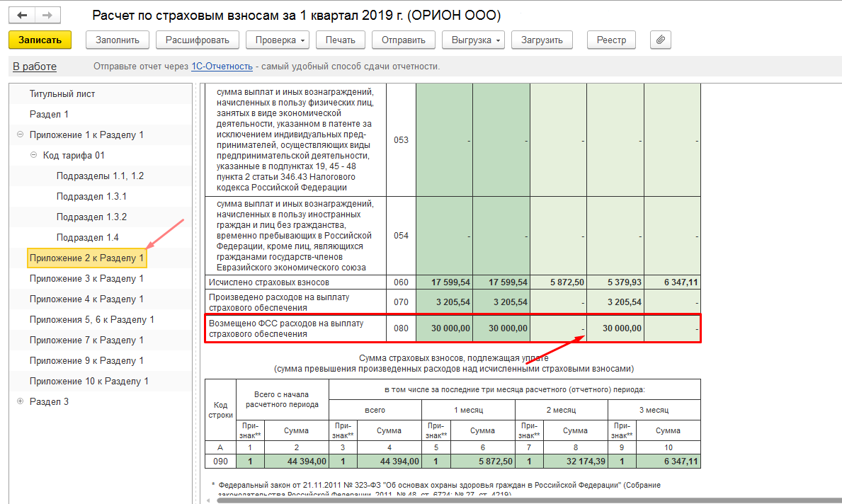
Task: Click the 5 379,93 cell in row 060
Action: click(x=615, y=282)
